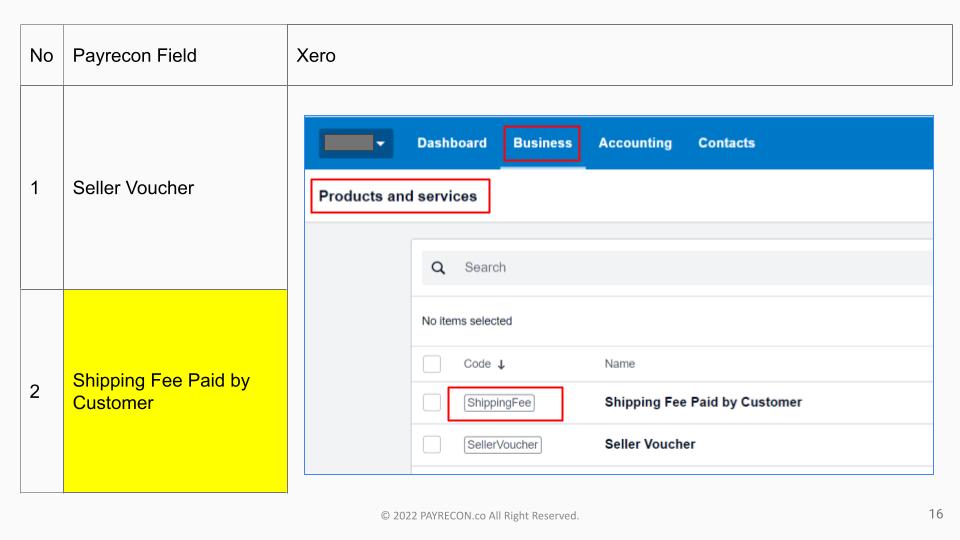This screenshot has height=540, width=960.
Task: Click the 'Xero' column header cell
Action: coord(620,55)
